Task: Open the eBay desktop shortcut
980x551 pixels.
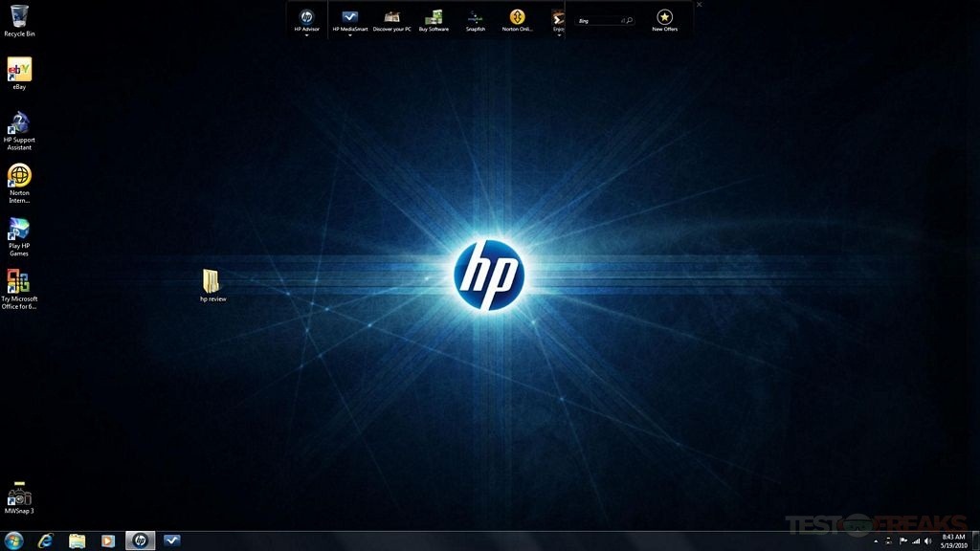Action: pyautogui.click(x=19, y=71)
